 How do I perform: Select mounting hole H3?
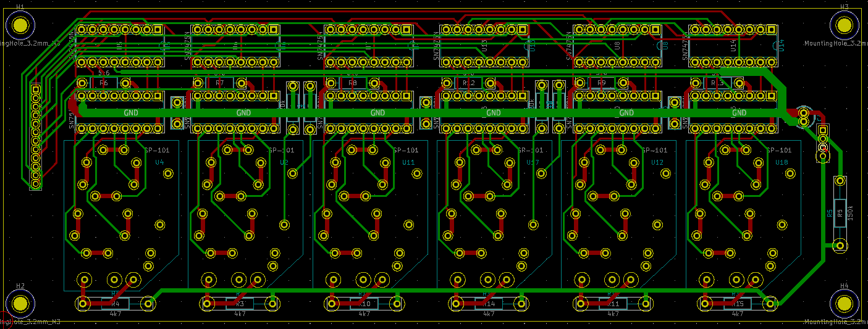coord(844,25)
